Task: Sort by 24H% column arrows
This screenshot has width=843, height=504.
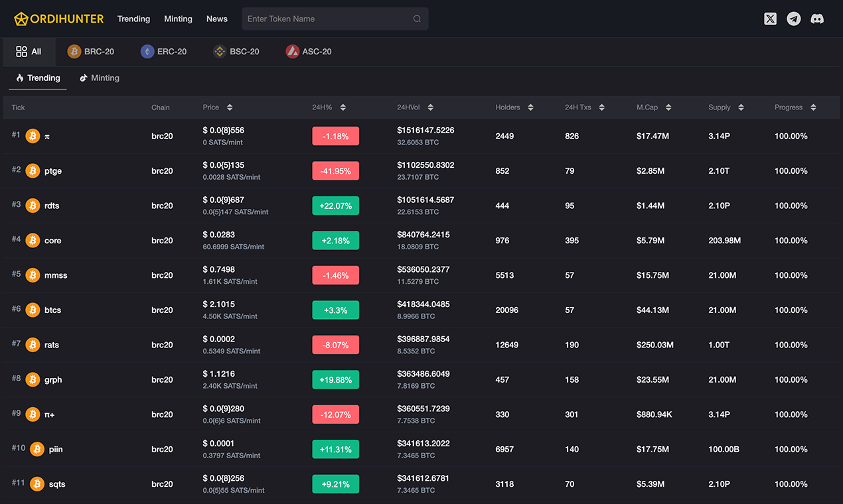Action: [x=343, y=107]
